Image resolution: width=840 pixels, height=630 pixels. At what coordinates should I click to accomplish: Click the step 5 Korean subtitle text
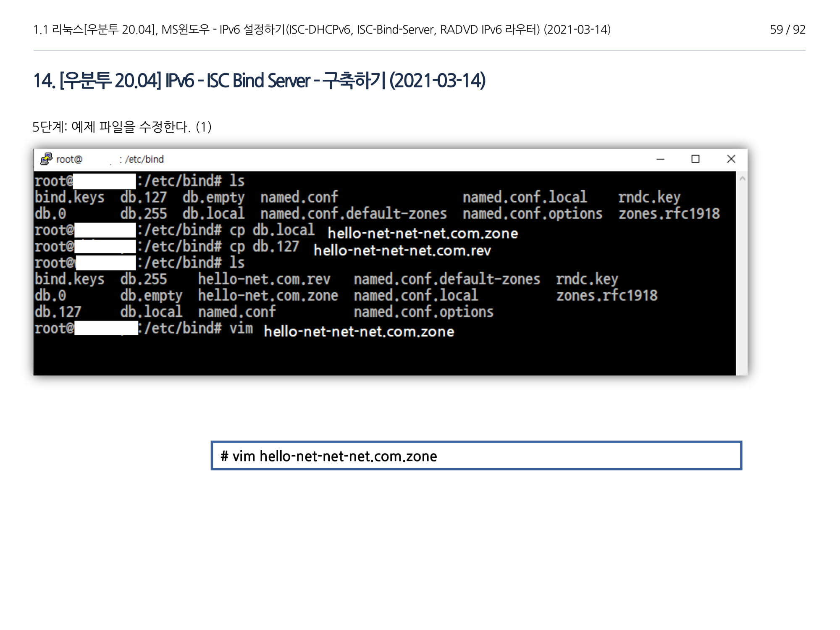(122, 126)
